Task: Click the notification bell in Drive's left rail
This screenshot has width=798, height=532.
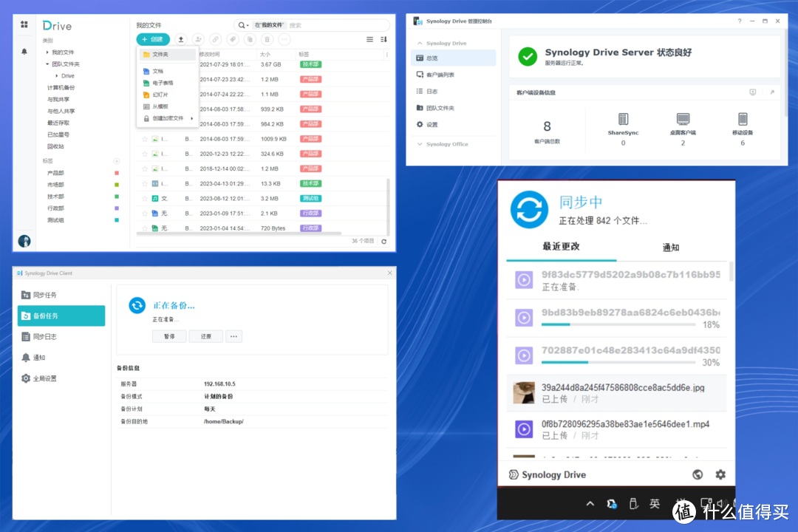Action: click(x=24, y=51)
